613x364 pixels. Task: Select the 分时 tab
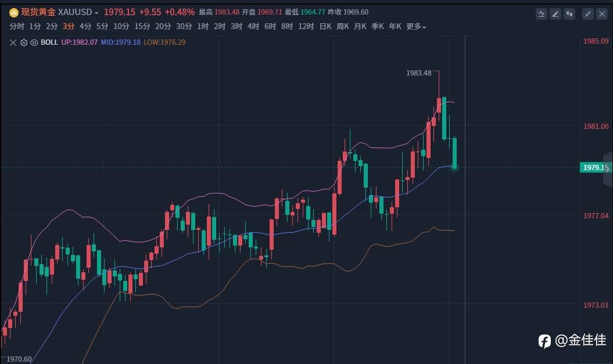[x=17, y=26]
